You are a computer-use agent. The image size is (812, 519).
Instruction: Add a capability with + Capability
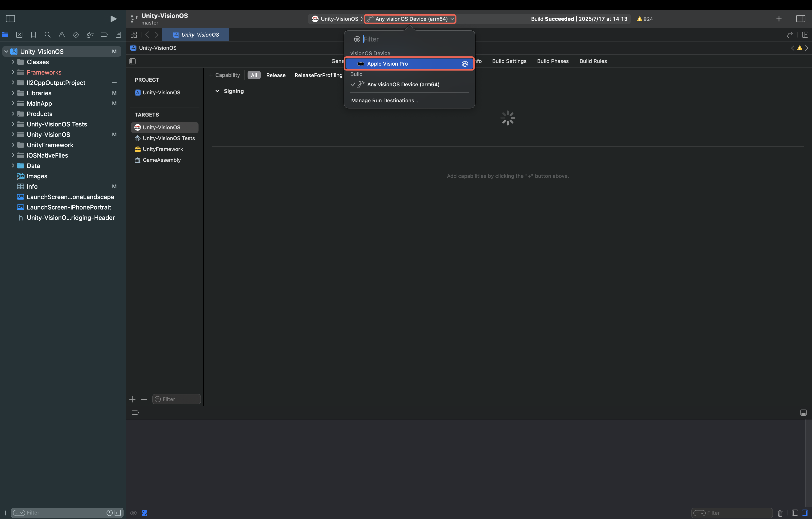coord(224,75)
